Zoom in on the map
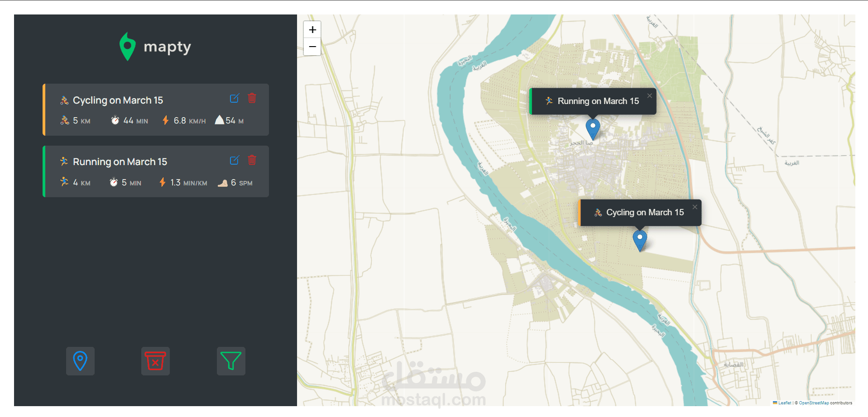Viewport: 868px width, 417px height. tap(312, 30)
